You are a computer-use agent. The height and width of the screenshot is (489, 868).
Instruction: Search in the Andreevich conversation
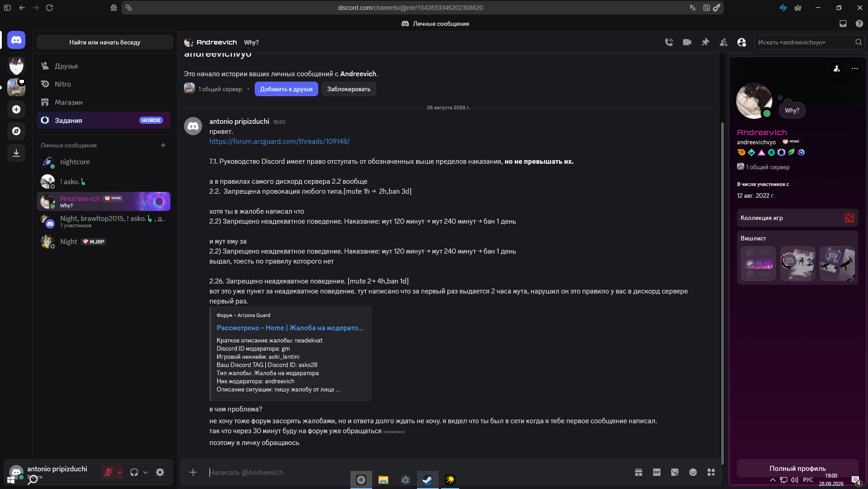tap(809, 42)
